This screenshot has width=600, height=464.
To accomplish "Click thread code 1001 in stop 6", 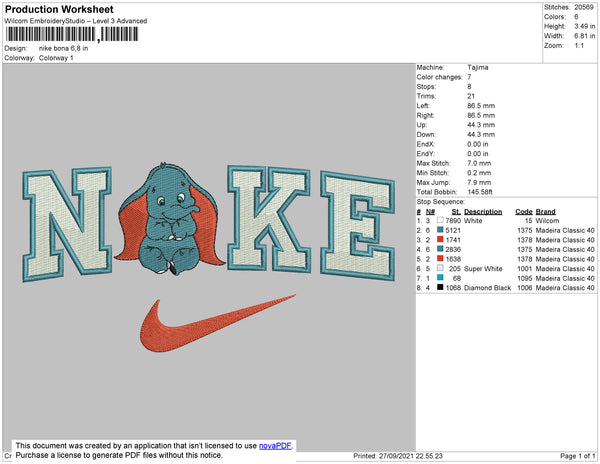I will click(525, 269).
